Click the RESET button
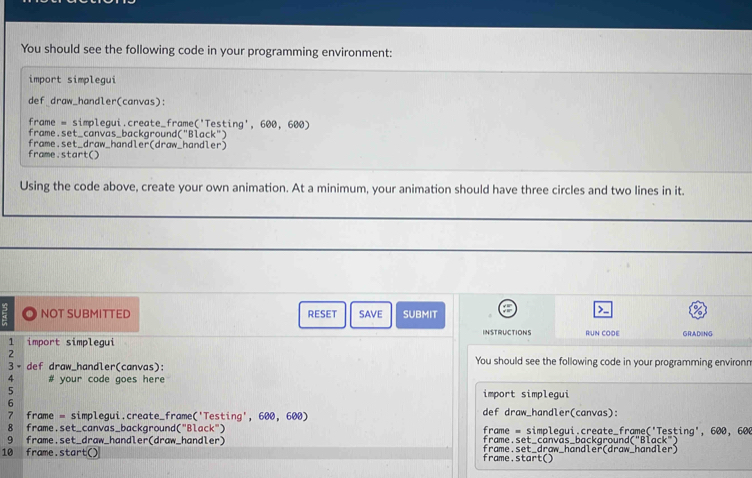This screenshot has height=478, width=752. click(322, 315)
